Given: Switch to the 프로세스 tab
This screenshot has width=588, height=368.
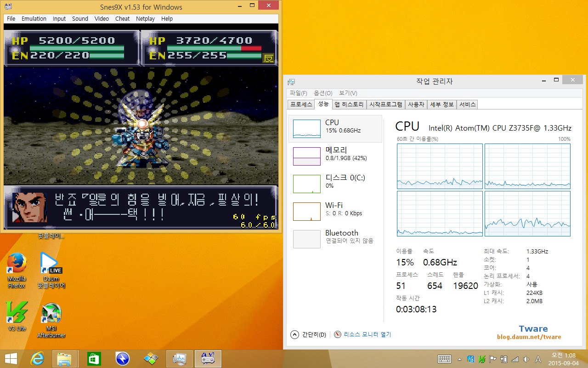Looking at the screenshot, I should pyautogui.click(x=301, y=104).
